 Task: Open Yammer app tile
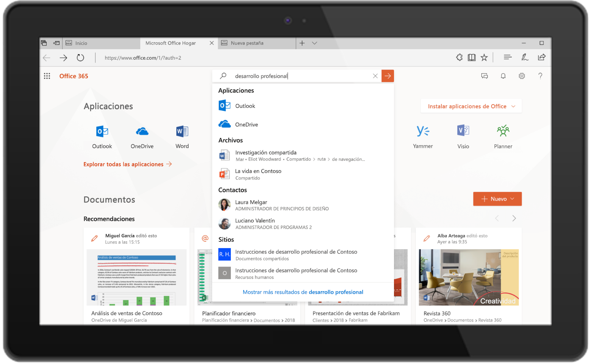click(x=423, y=137)
